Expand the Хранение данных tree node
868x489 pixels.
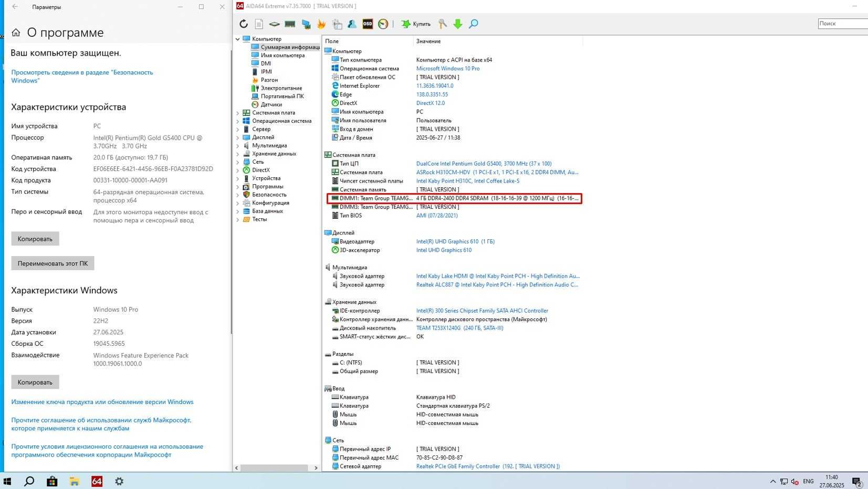(x=238, y=154)
